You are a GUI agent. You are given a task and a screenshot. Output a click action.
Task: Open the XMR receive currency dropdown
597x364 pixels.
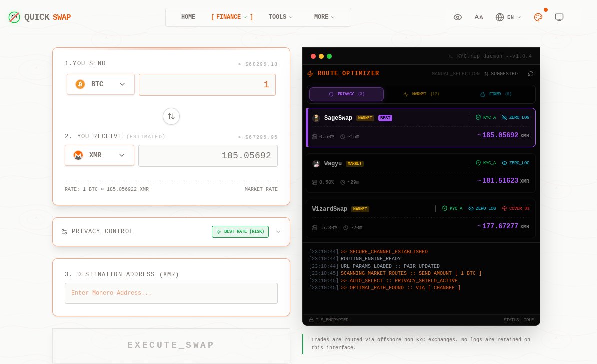100,155
